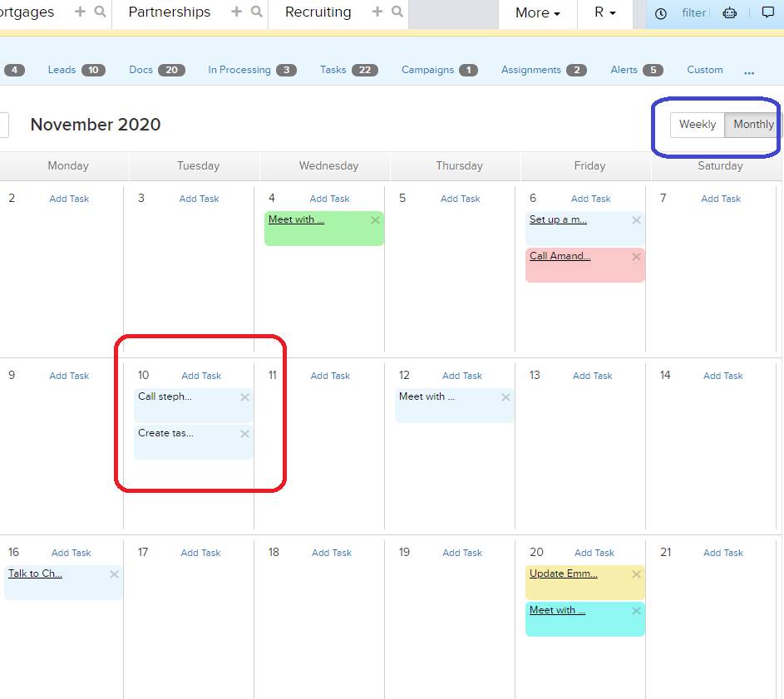Image resolution: width=784 pixels, height=699 pixels.
Task: Add Task on Thursday the 12th
Action: (x=462, y=376)
